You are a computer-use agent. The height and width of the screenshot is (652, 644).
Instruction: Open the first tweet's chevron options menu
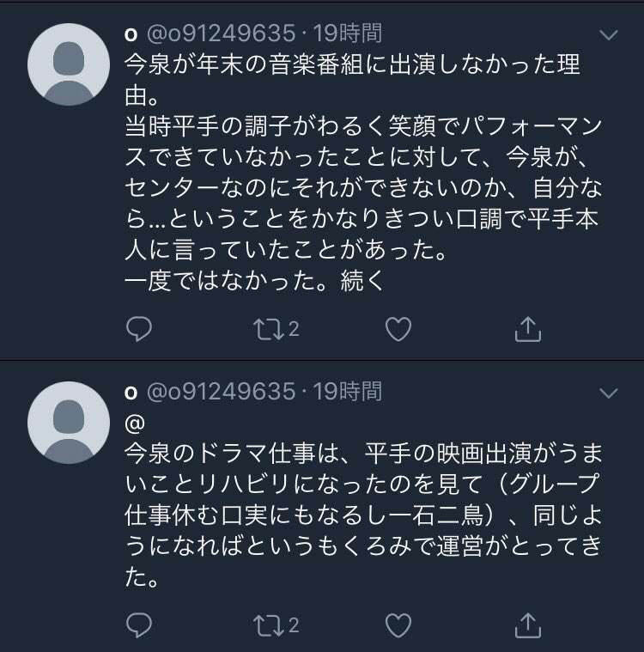click(x=609, y=35)
